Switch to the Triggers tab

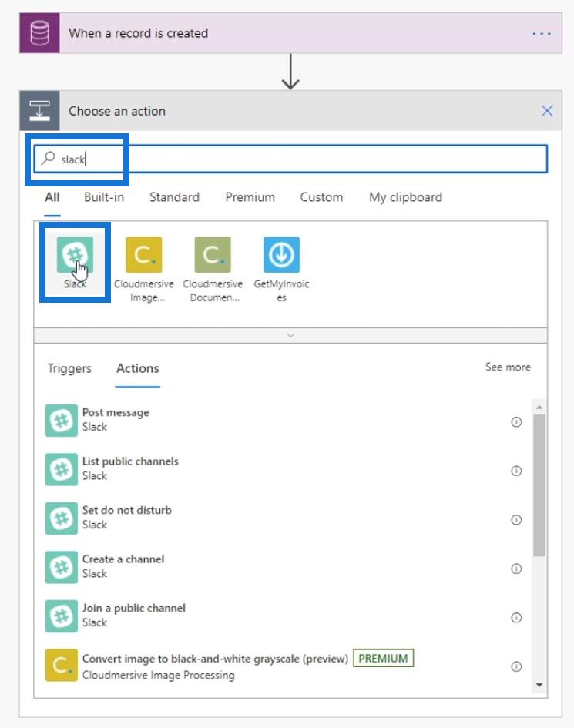tap(69, 368)
